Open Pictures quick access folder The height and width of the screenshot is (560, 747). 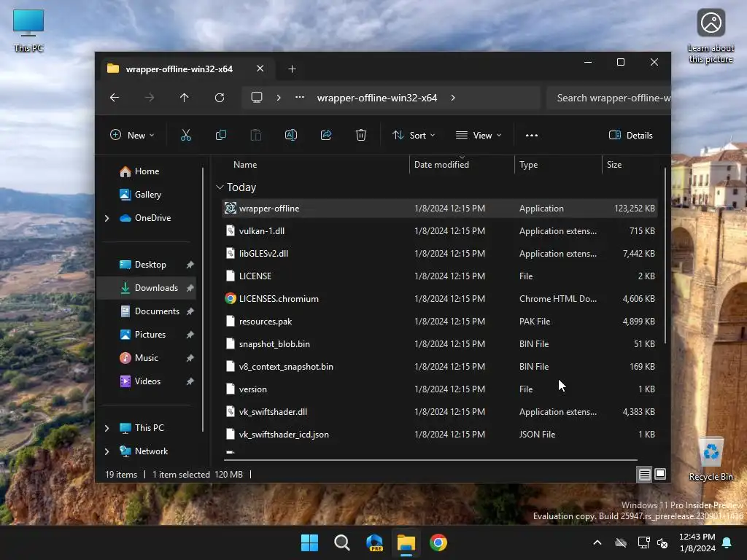(149, 335)
